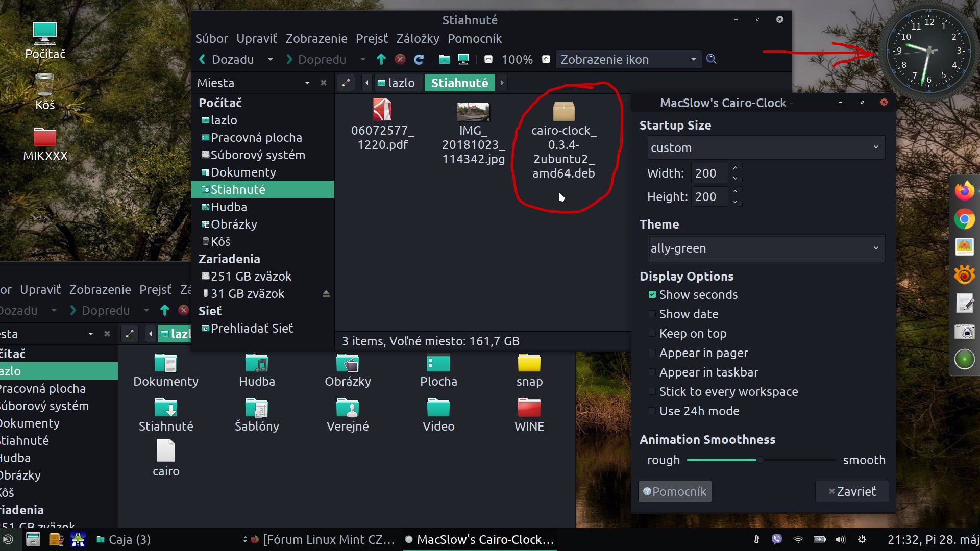Click the Reload icon in Caja toolbar
The height and width of the screenshot is (551, 980).
pyautogui.click(x=419, y=60)
